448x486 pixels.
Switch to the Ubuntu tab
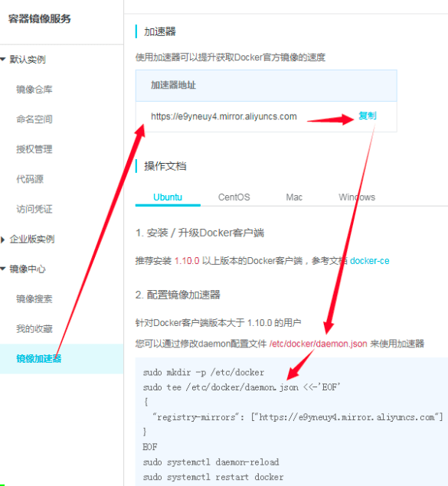click(168, 197)
